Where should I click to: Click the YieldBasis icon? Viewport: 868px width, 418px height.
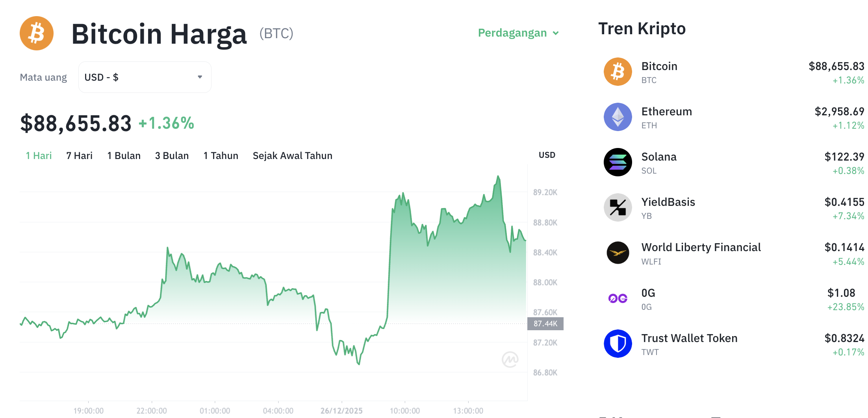point(617,207)
